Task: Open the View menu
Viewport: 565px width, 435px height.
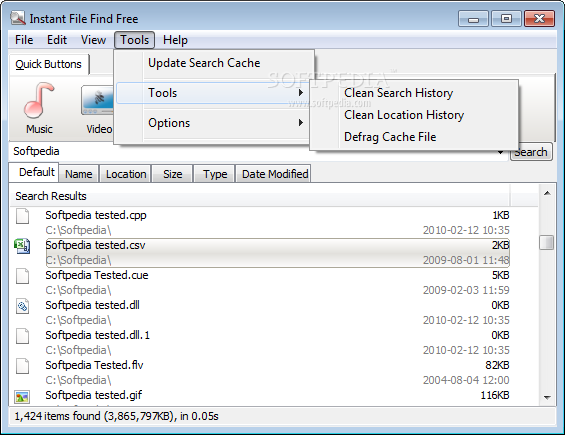Action: pos(93,40)
